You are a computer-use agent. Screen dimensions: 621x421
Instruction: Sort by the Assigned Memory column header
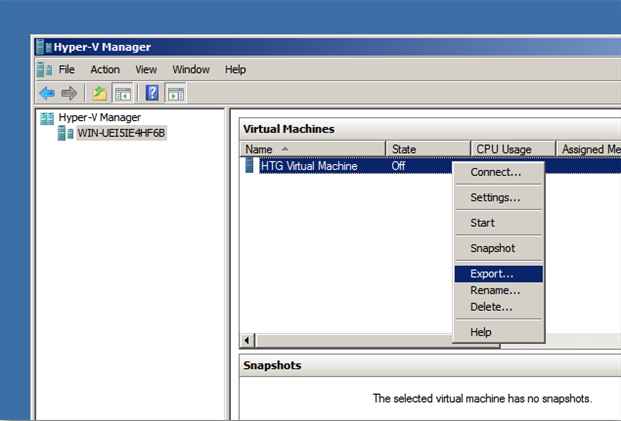(x=589, y=149)
